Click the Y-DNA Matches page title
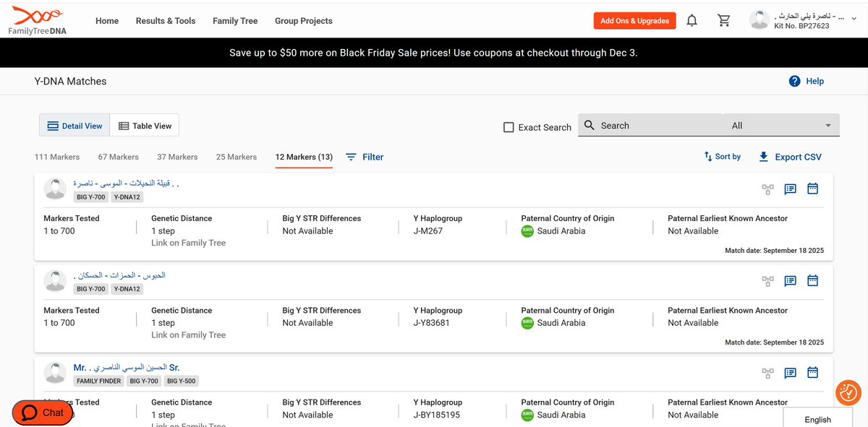868x427 pixels. pos(70,81)
